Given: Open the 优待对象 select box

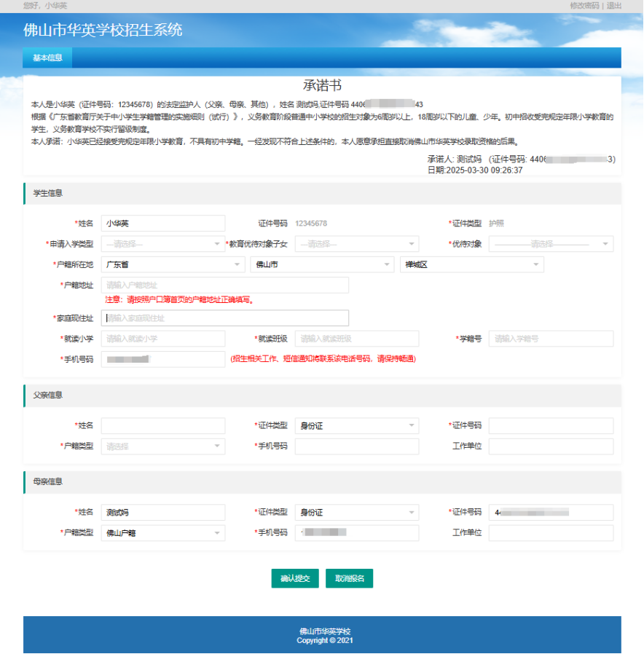Looking at the screenshot, I should coord(551,244).
